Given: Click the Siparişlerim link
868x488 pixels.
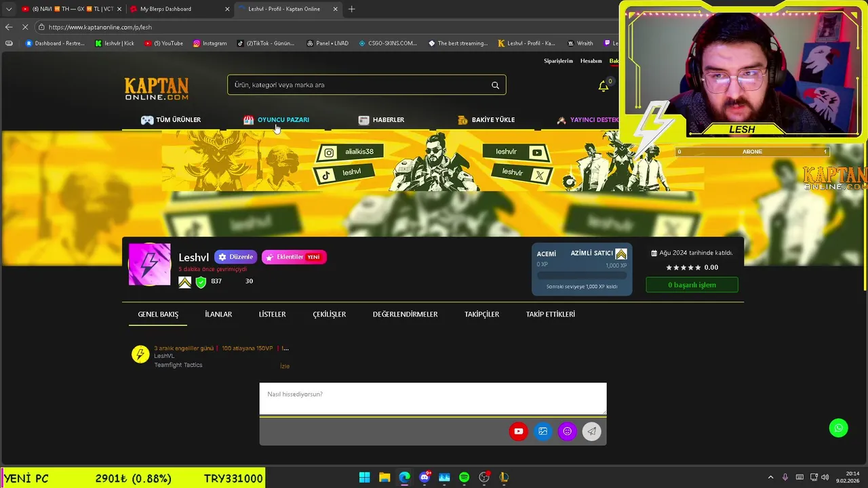Looking at the screenshot, I should pyautogui.click(x=558, y=61).
